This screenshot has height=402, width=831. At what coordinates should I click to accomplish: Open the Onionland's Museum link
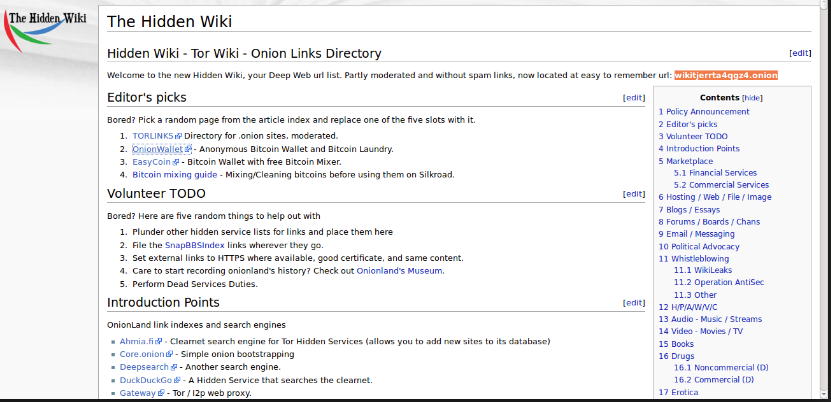tap(398, 270)
